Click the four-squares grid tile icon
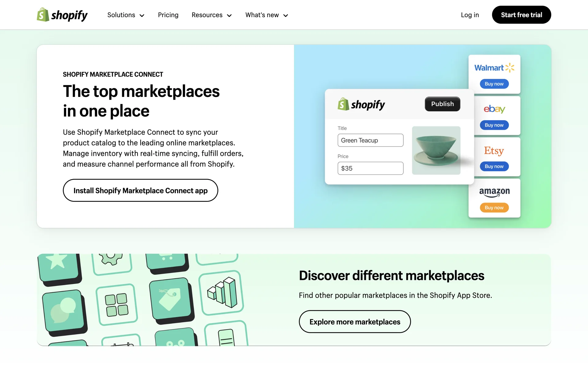Viewport: 588px width, 368px height. coord(116,305)
